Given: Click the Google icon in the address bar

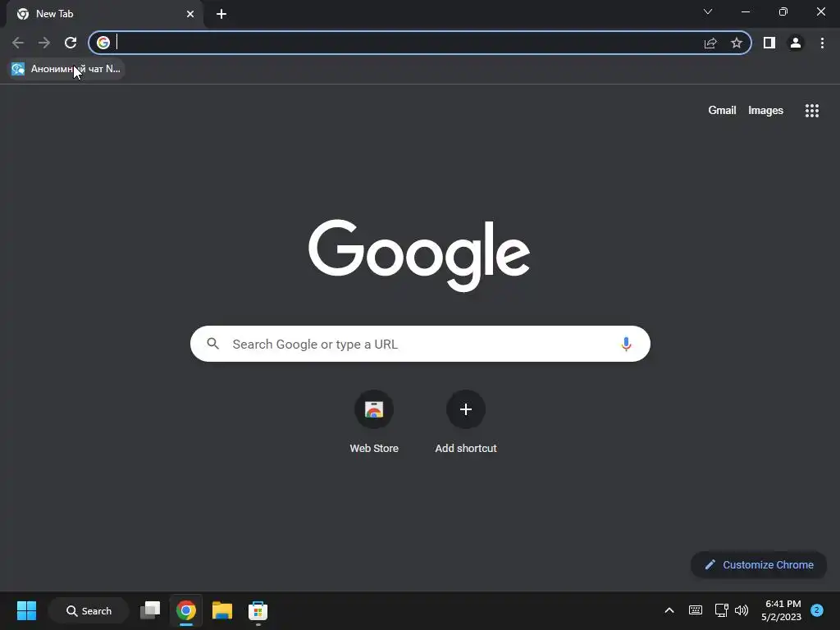Looking at the screenshot, I should tap(103, 43).
